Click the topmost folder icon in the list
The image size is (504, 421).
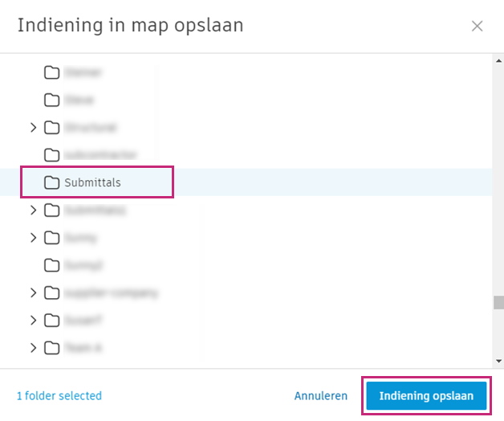point(52,72)
